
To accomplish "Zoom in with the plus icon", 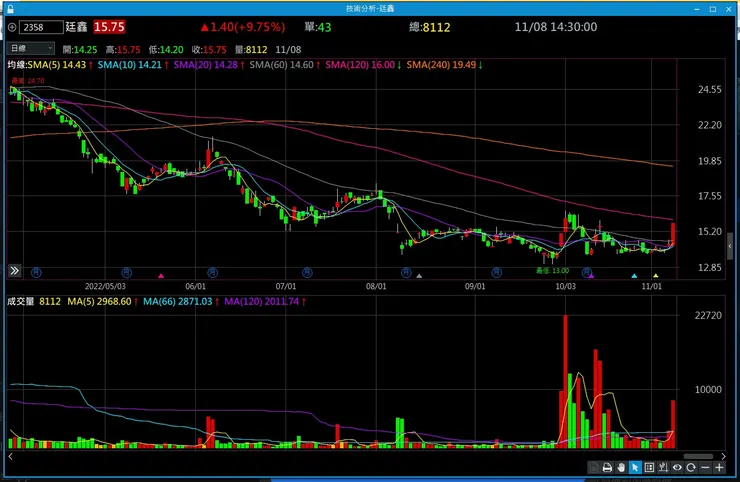I will click(x=719, y=467).
